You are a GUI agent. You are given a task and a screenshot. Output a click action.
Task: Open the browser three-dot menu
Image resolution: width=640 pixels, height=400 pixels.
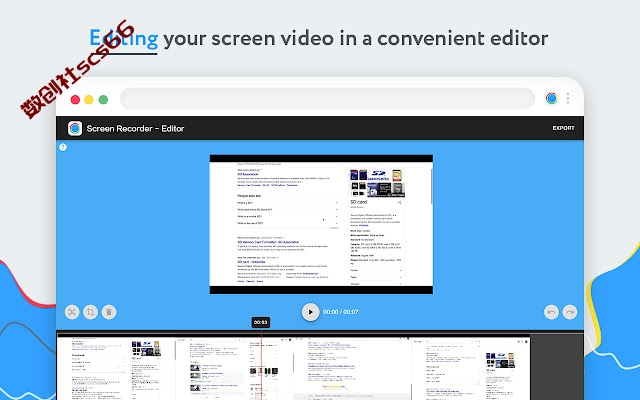[568, 98]
